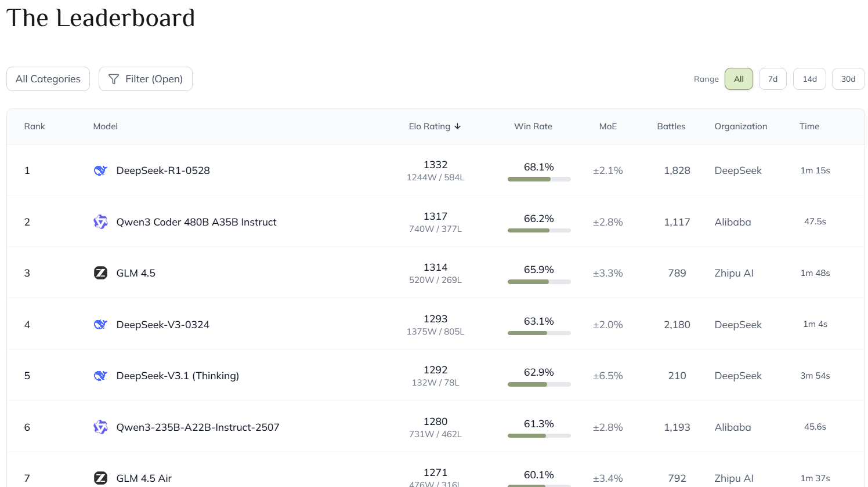Click the 520W / 269L record
This screenshot has height=487, width=868.
(x=436, y=280)
